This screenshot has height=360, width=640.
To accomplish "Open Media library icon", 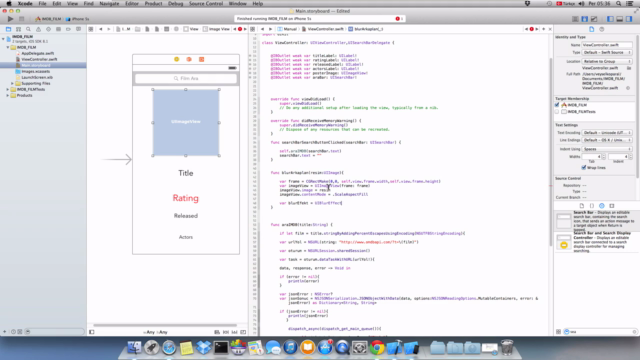I will pyautogui.click(x=612, y=206).
